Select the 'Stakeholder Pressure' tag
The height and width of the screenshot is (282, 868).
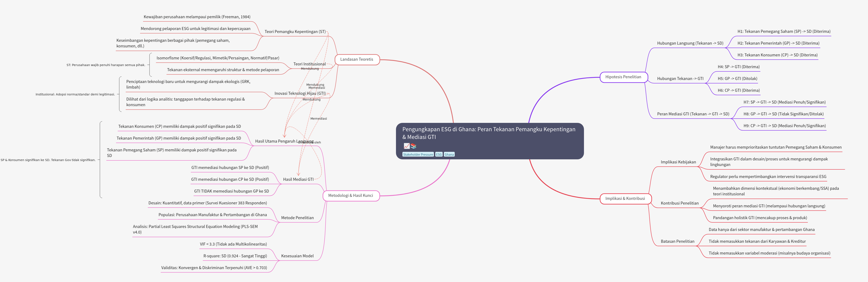click(418, 154)
